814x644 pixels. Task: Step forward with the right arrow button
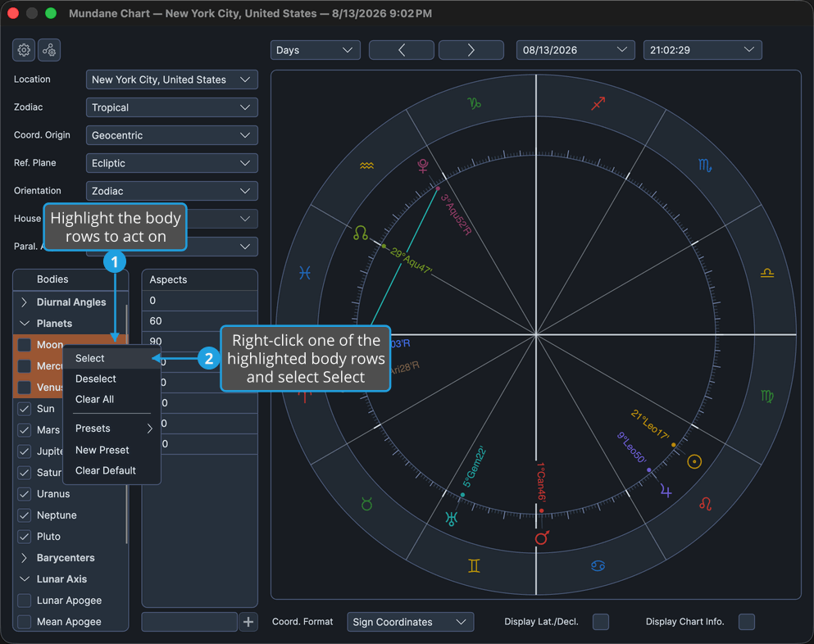click(x=471, y=50)
